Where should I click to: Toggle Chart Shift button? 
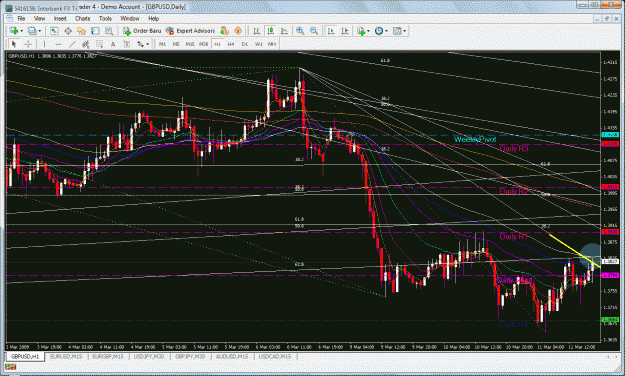pos(345,31)
